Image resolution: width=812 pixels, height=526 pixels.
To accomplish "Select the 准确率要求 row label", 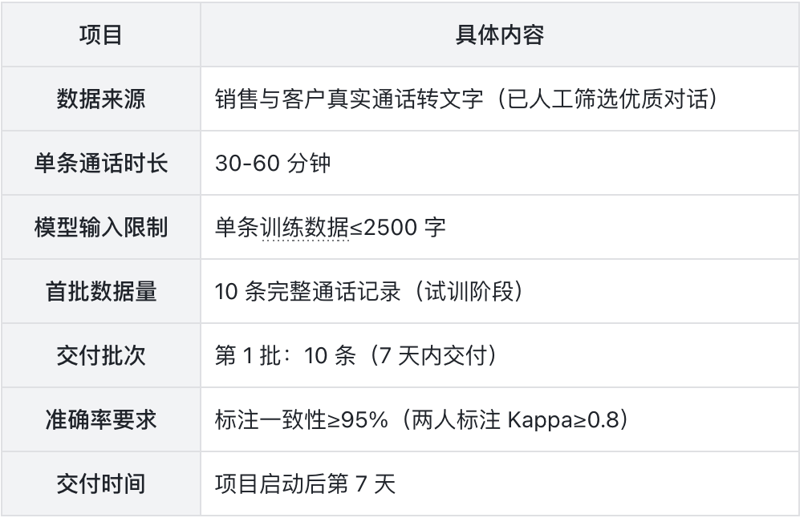I will point(100,420).
